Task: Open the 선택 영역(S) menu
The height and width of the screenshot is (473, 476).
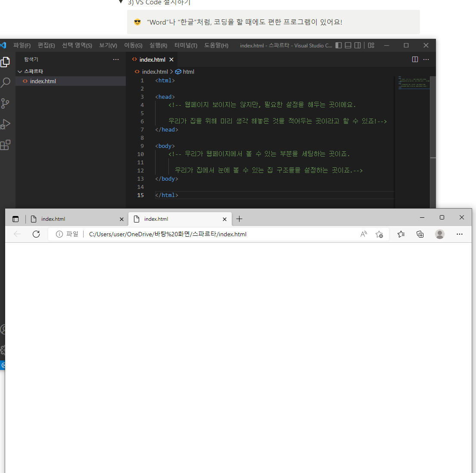Action: 77,45
